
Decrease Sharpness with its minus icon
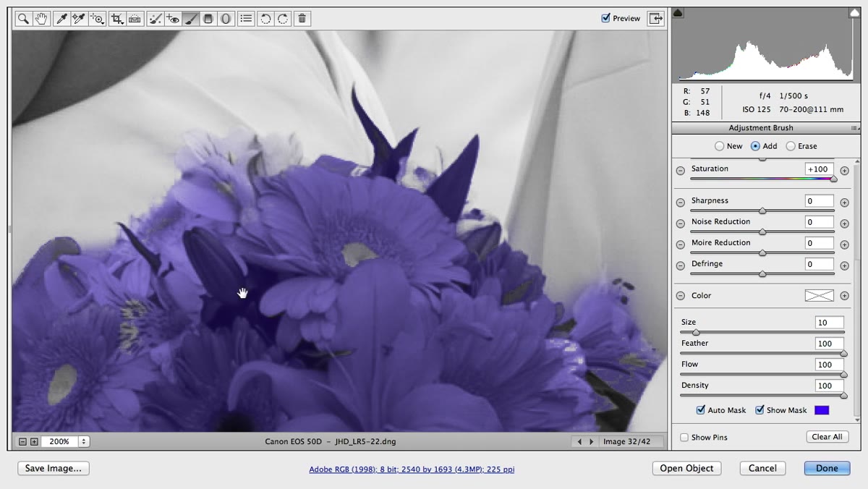[x=680, y=203]
